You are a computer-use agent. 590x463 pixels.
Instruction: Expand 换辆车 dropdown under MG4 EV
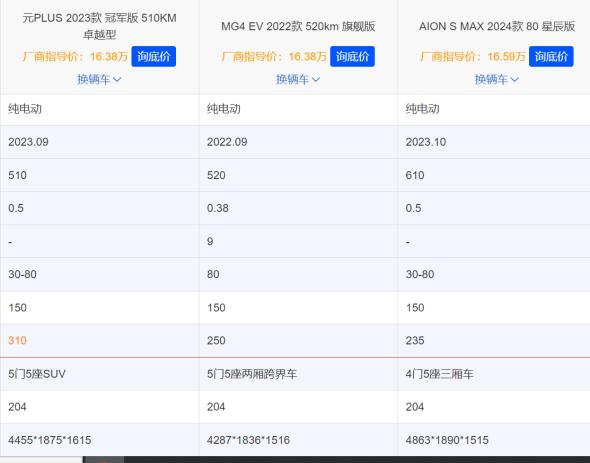pos(298,79)
